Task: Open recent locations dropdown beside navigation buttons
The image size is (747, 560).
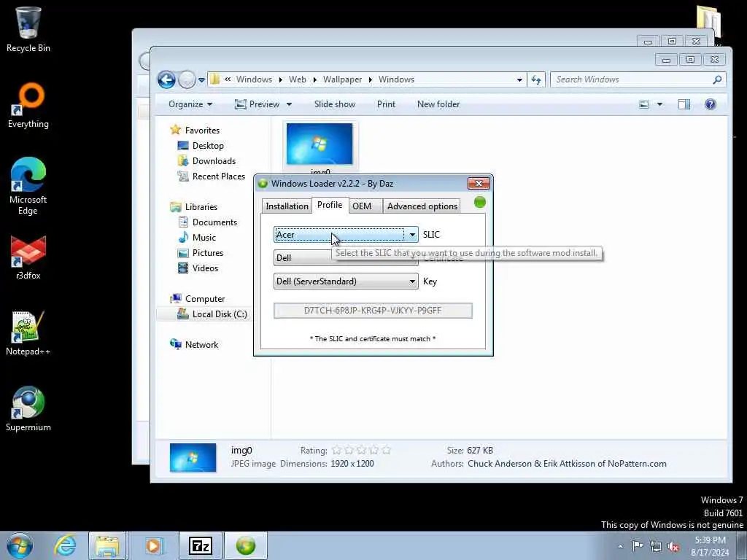Action: click(201, 80)
